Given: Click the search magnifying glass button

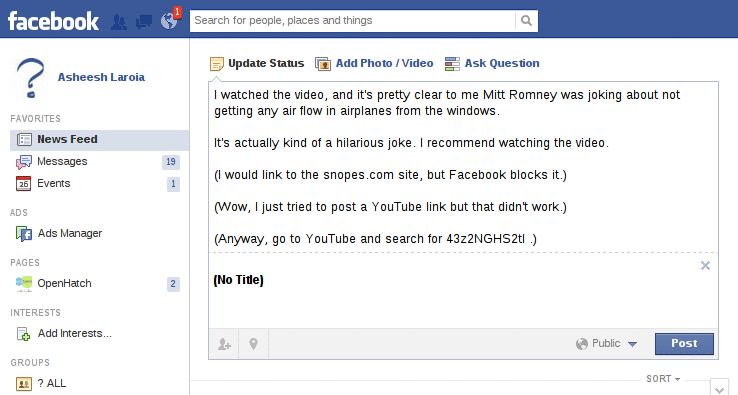Looking at the screenshot, I should click(x=527, y=21).
